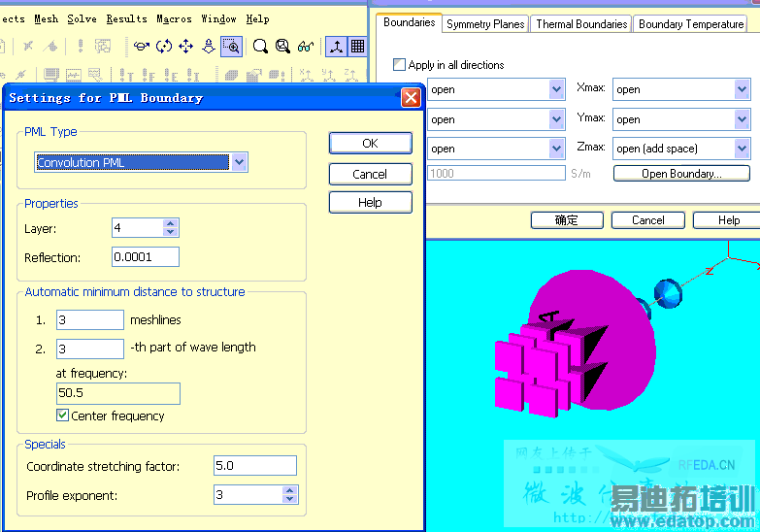Click the Reset view to structure icon
Image resolution: width=760 pixels, height=532 pixels.
tap(282, 46)
